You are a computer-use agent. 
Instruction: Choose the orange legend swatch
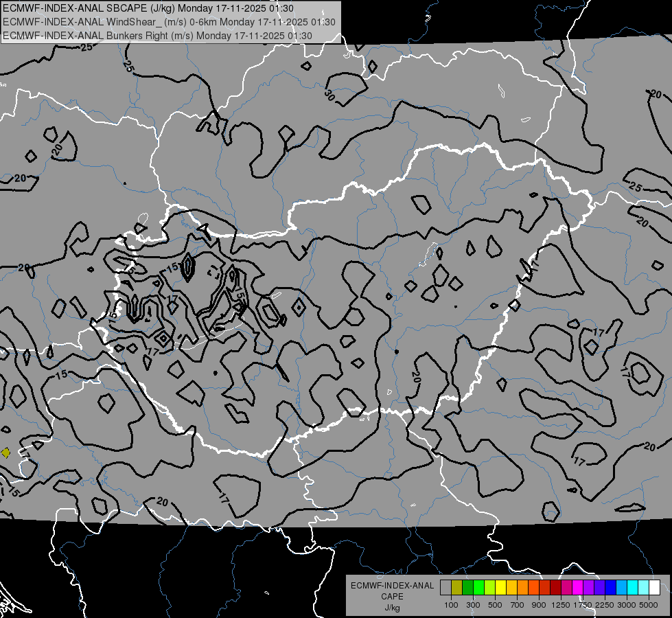click(523, 588)
